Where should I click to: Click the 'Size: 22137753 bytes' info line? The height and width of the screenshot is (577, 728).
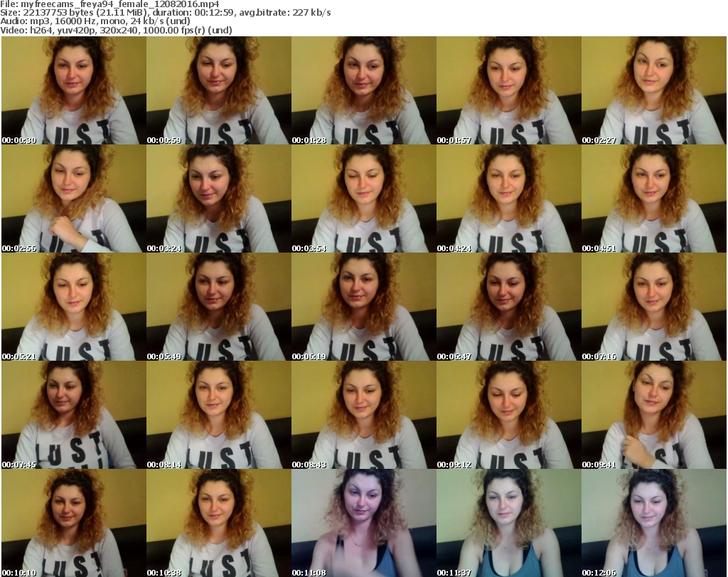pos(165,13)
